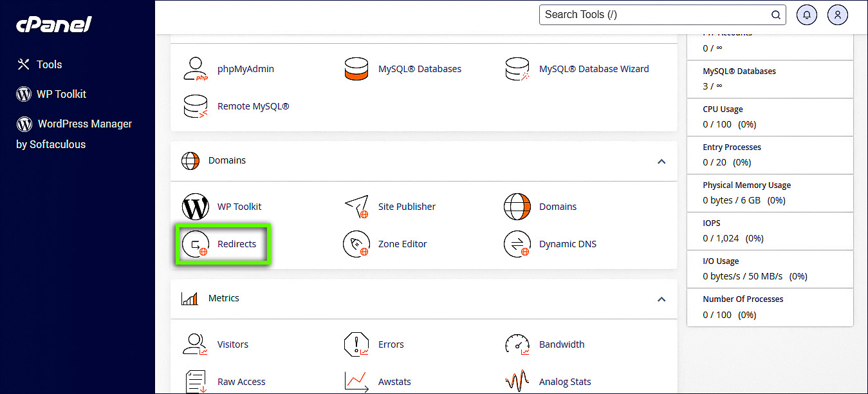Screen dimensions: 868x394
Task: Open WP Toolkit in the sidebar
Action: pyautogui.click(x=61, y=94)
